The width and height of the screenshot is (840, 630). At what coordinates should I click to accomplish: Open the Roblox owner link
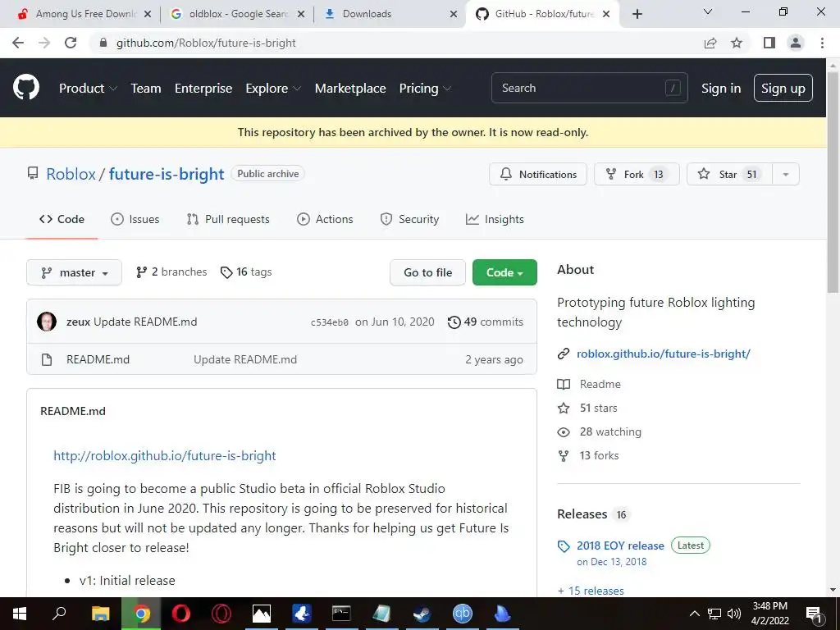[x=71, y=174]
